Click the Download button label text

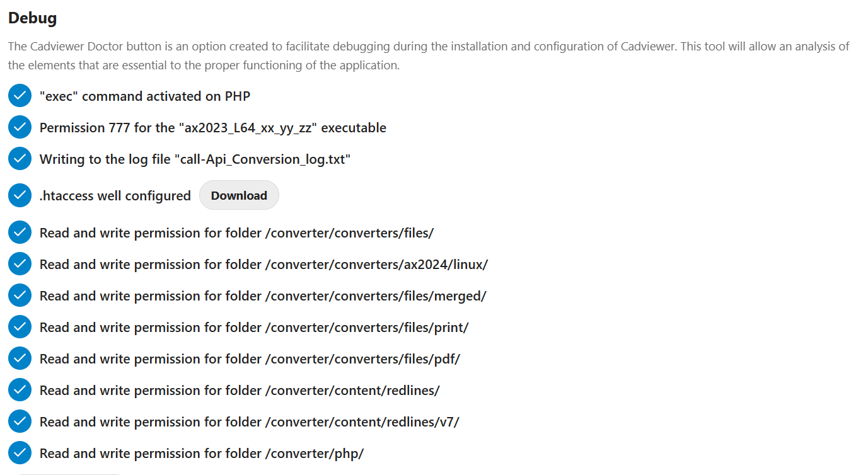(239, 195)
